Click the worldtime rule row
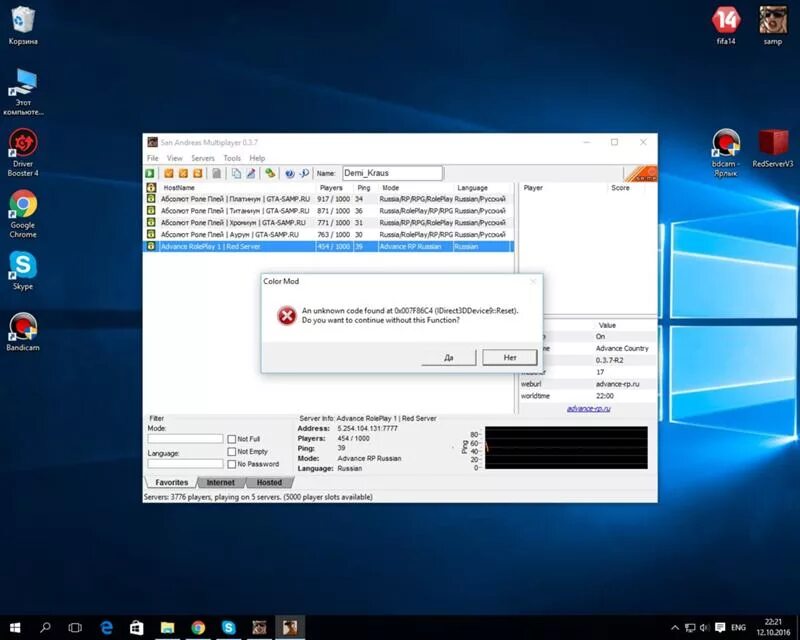This screenshot has width=800, height=640. (x=588, y=396)
